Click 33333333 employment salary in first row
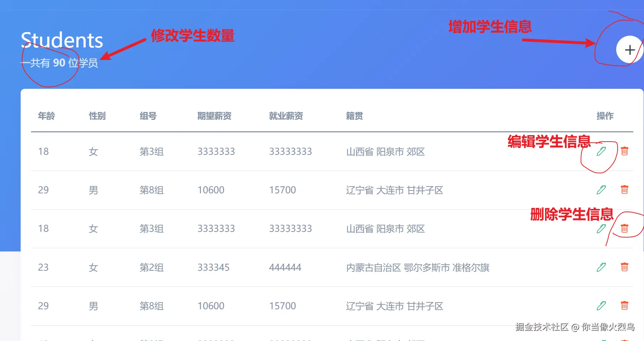Screen dimensions: 644x341 coord(291,151)
